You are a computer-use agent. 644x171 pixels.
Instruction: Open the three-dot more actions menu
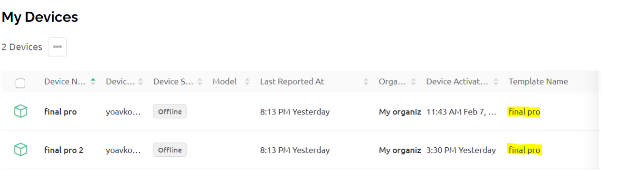click(x=57, y=47)
